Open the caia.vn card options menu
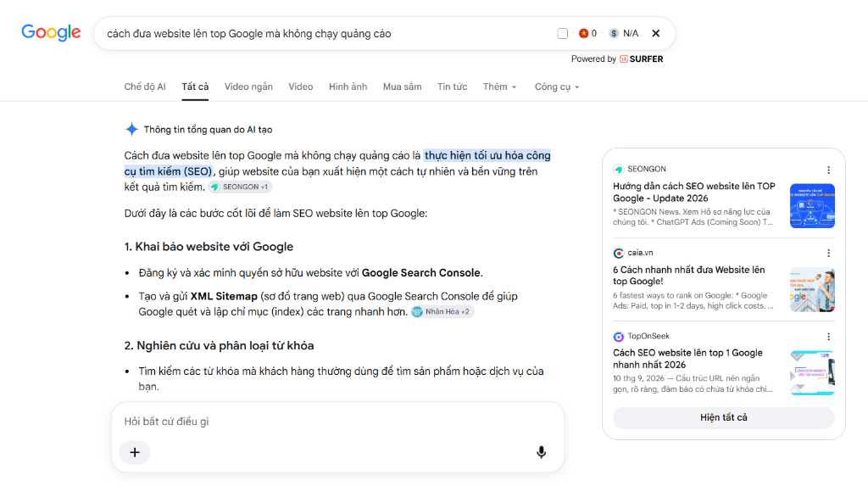The width and height of the screenshot is (868, 486). coord(828,254)
